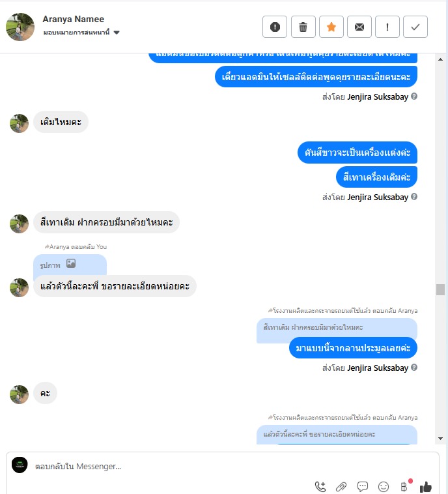Delete conversation using trash can icon
448x494 pixels.
(303, 27)
